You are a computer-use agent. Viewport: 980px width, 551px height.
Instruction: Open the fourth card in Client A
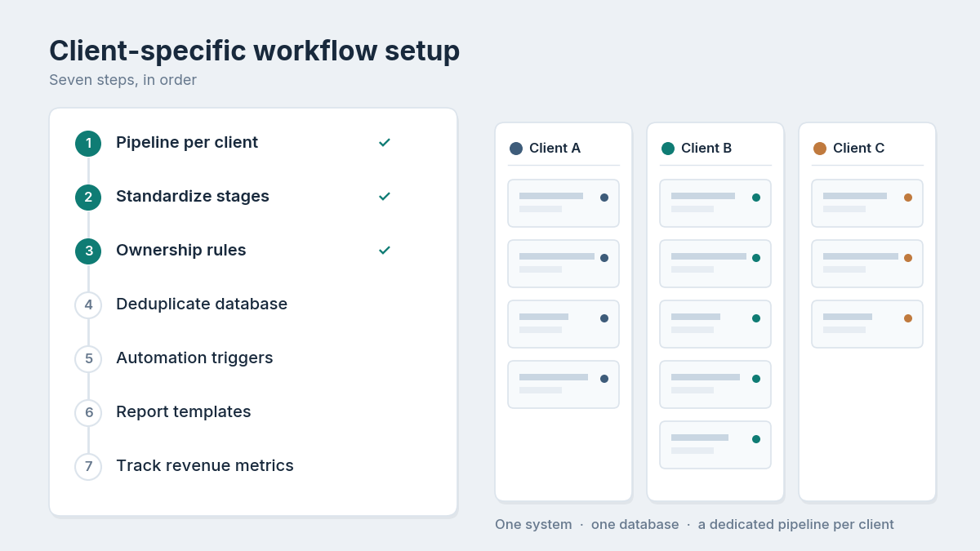563,384
